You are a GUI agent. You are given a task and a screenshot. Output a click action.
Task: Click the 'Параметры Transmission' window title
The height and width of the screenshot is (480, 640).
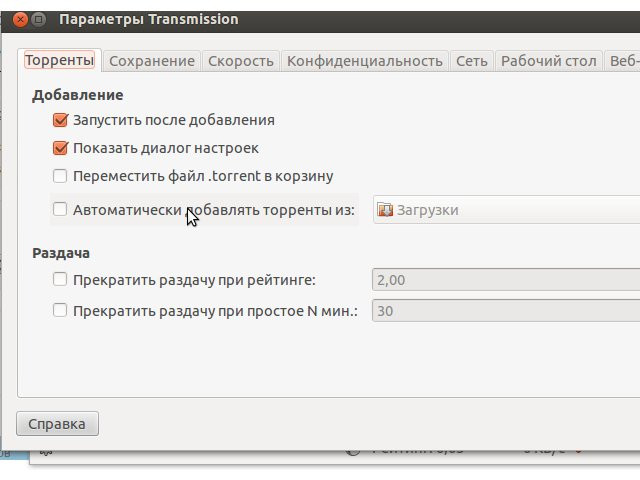pos(149,19)
